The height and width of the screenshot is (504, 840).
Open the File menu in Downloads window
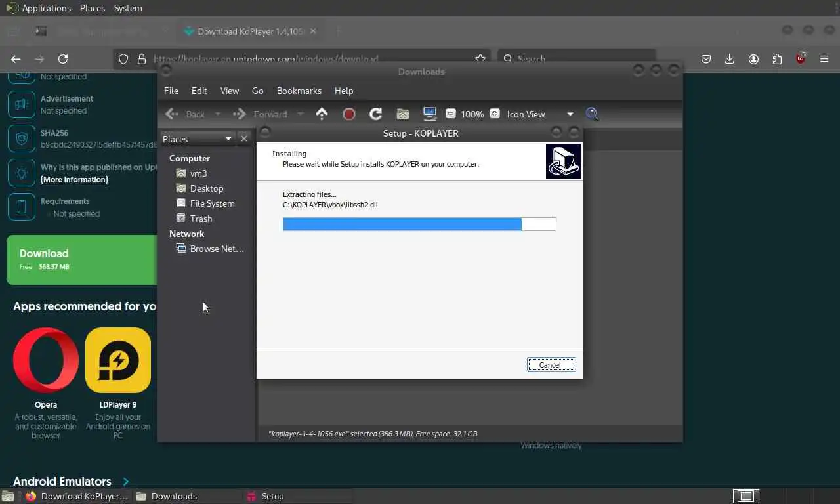coord(171,91)
